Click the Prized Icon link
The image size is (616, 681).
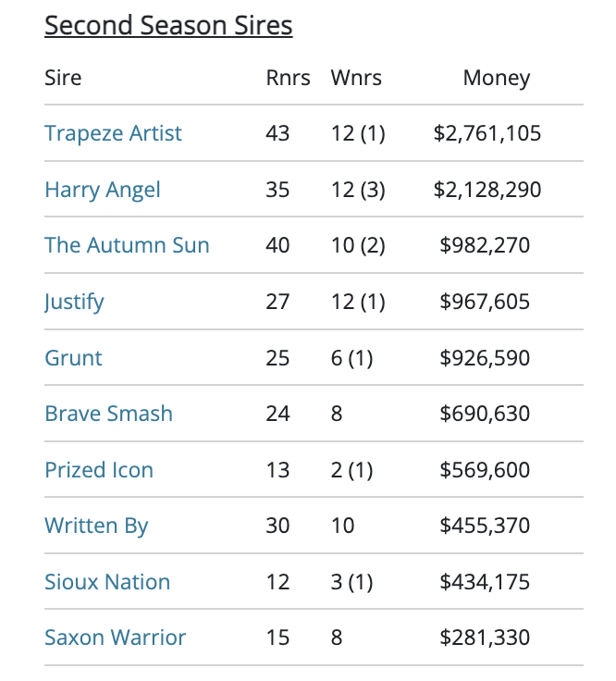99,470
